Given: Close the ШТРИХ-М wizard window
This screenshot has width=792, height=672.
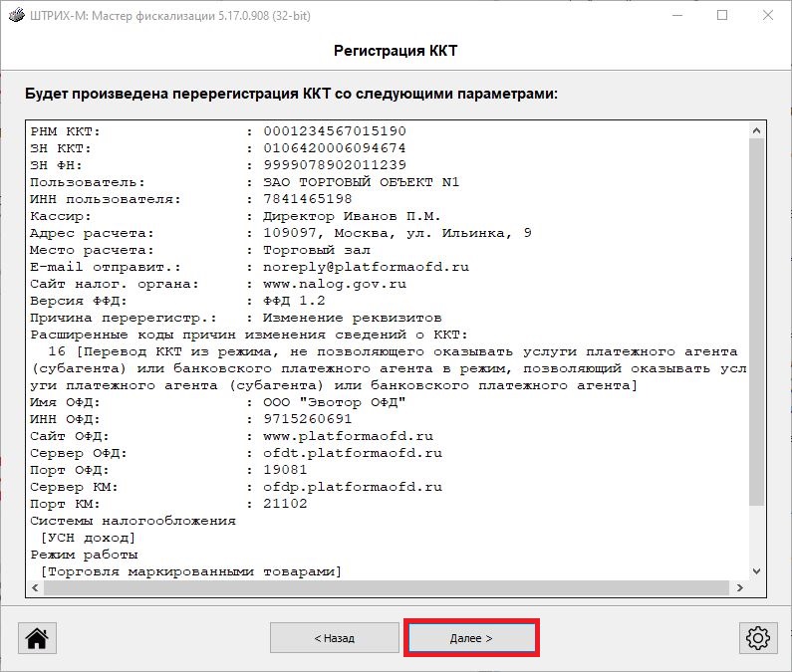Looking at the screenshot, I should click(x=768, y=15).
